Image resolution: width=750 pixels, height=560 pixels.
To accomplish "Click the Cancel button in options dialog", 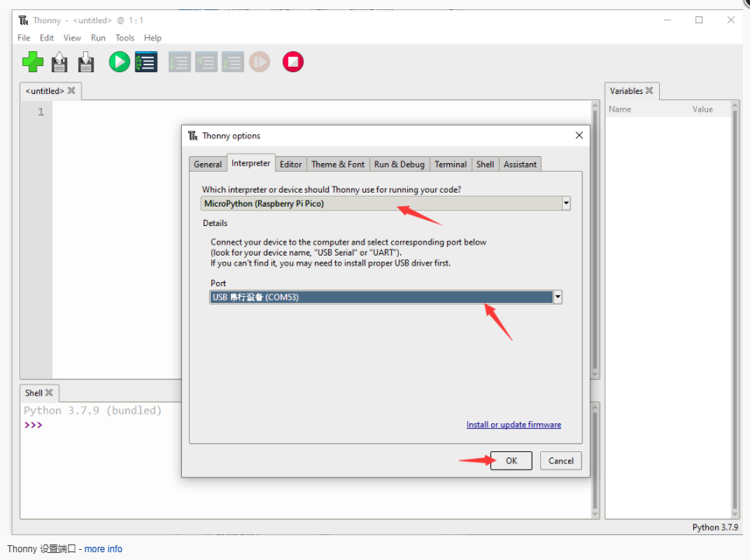I will (x=560, y=461).
